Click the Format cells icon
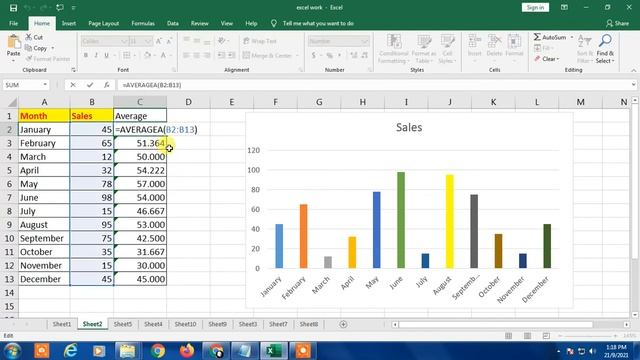Viewport: 640px width, 360px height. tap(514, 42)
